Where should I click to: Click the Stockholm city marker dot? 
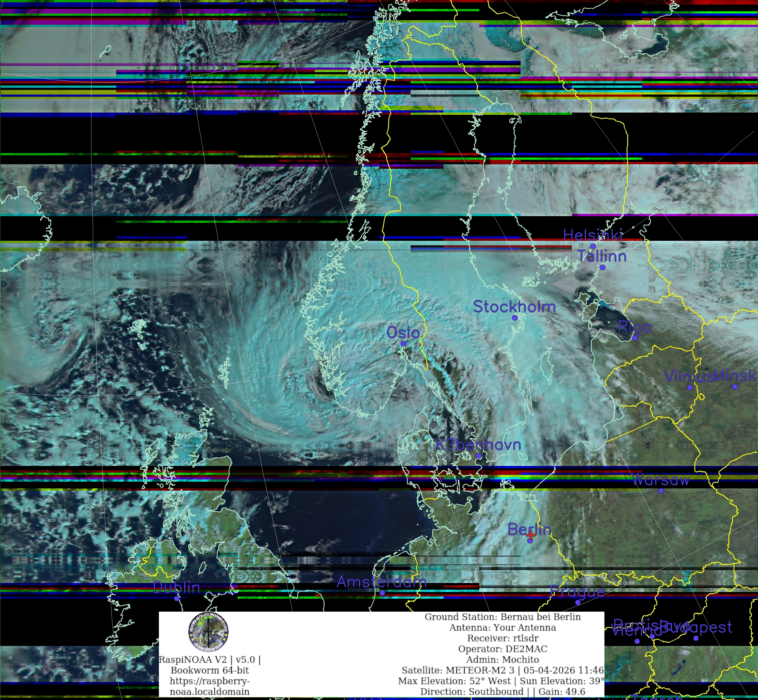coord(514,318)
